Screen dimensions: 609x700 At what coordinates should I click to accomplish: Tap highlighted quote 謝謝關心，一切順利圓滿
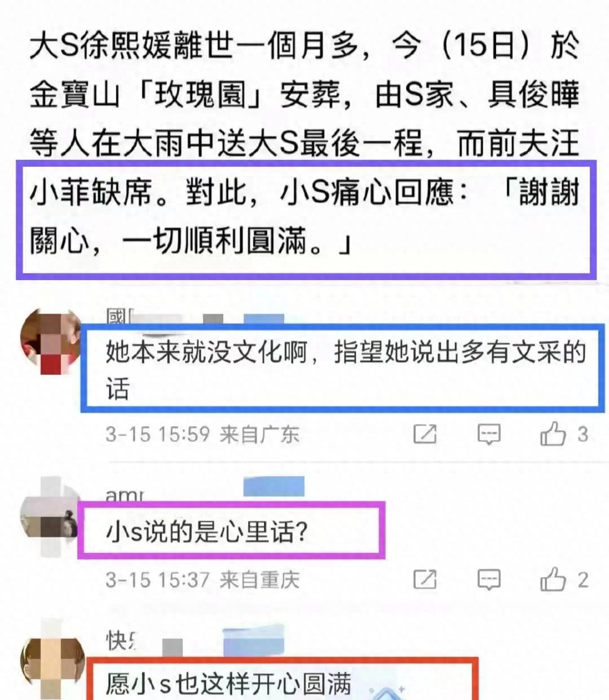click(304, 217)
